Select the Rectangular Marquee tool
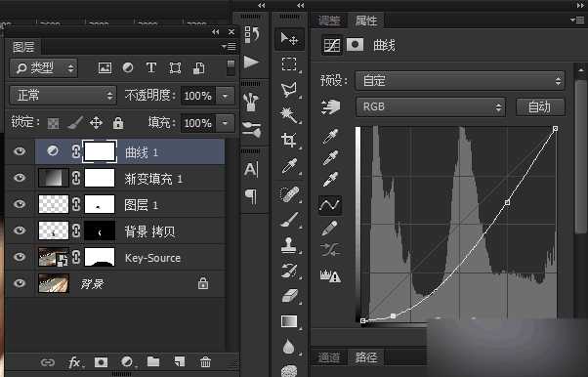This screenshot has height=377, width=588. pos(289,63)
